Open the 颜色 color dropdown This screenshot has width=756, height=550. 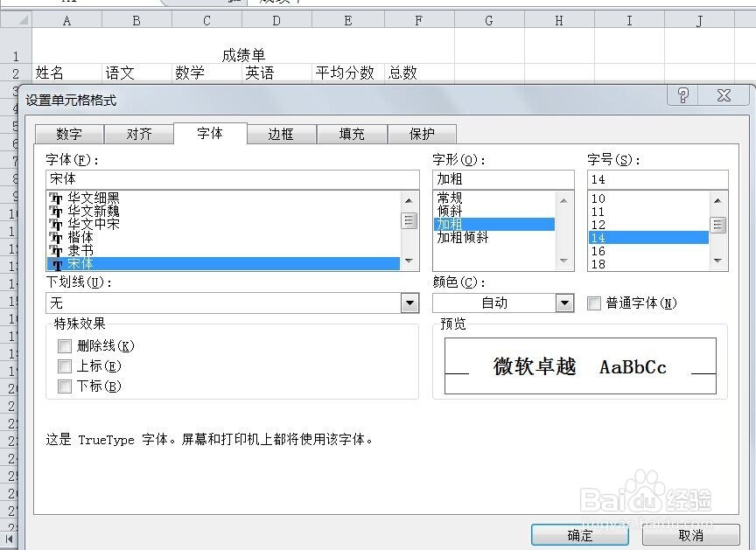pyautogui.click(x=564, y=303)
